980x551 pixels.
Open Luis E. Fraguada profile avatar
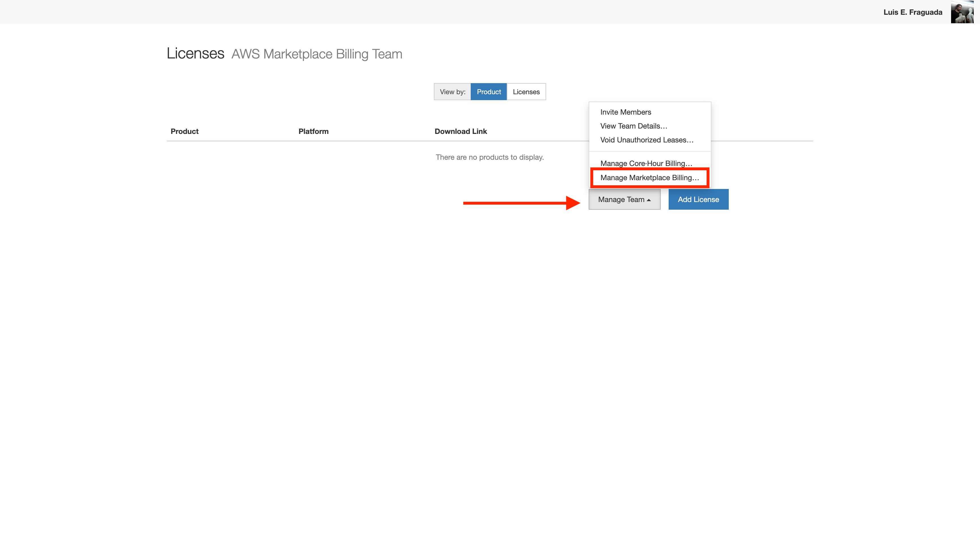962,12
